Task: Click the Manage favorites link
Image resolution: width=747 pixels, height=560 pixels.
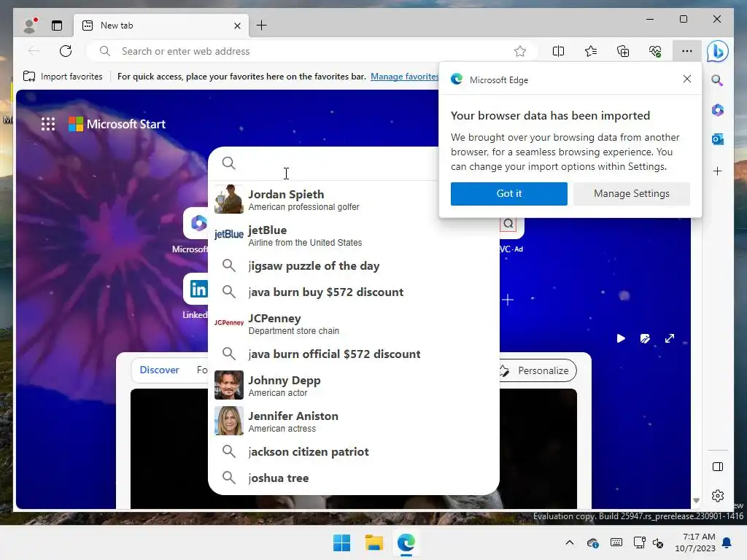Action: coord(404,76)
